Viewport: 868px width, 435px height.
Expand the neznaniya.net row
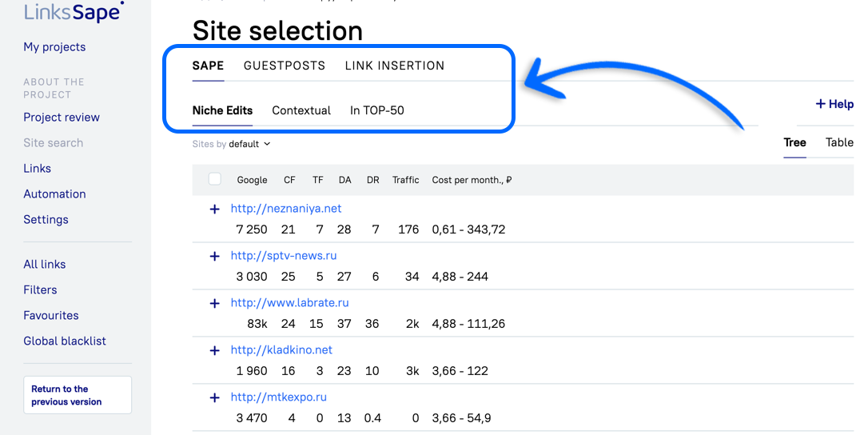tap(215, 210)
